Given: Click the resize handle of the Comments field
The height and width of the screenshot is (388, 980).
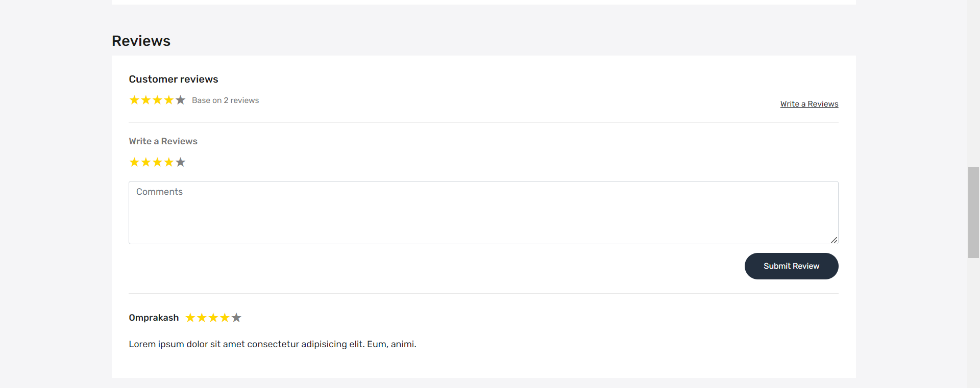Looking at the screenshot, I should 834,240.
